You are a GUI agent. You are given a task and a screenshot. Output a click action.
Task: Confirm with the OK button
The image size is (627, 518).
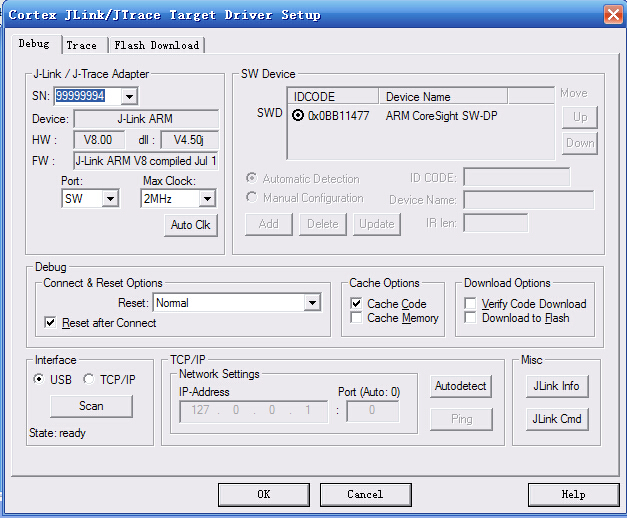pyautogui.click(x=264, y=495)
